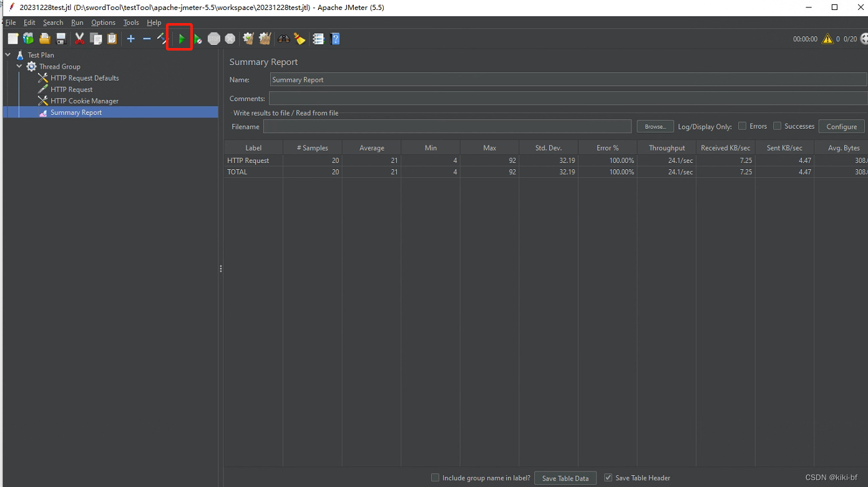Open the Options menu
This screenshot has width=868, height=487.
coord(104,22)
